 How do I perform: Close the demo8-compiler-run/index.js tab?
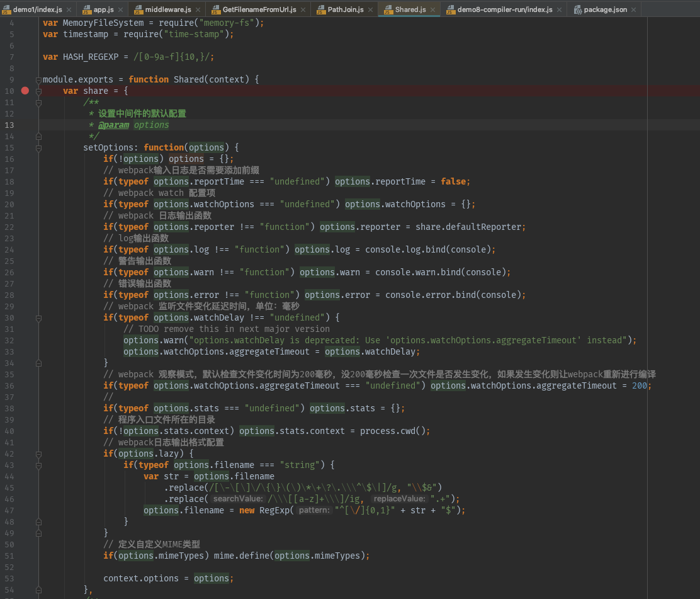click(x=560, y=9)
